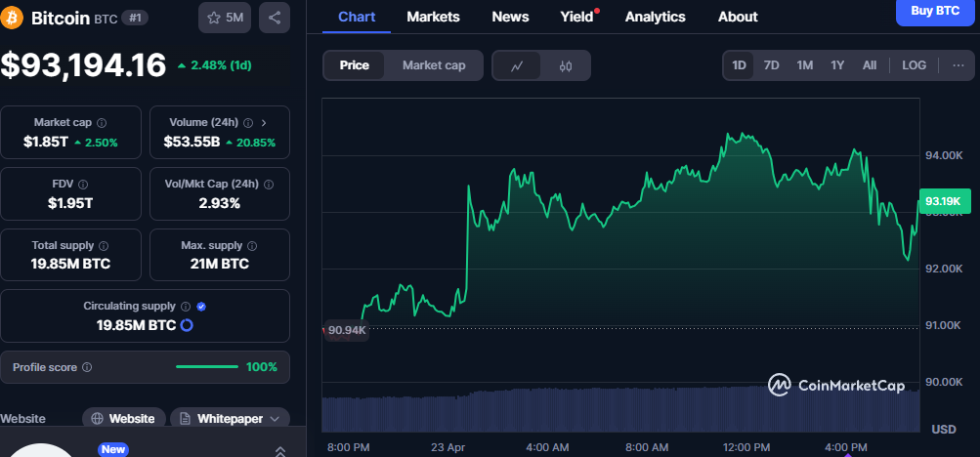Expand the double-chevron on the New card
The image size is (980, 457).
pyautogui.click(x=280, y=451)
